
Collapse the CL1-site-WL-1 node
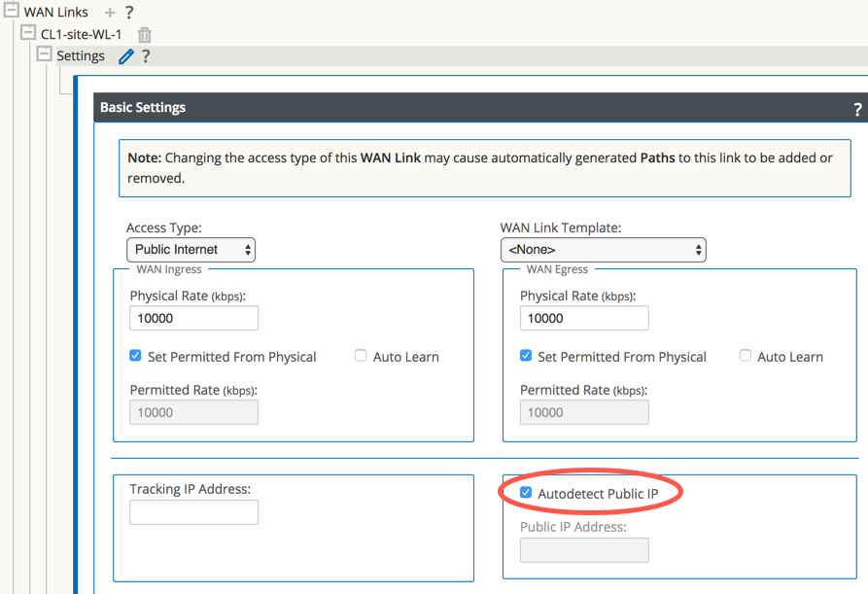27,34
